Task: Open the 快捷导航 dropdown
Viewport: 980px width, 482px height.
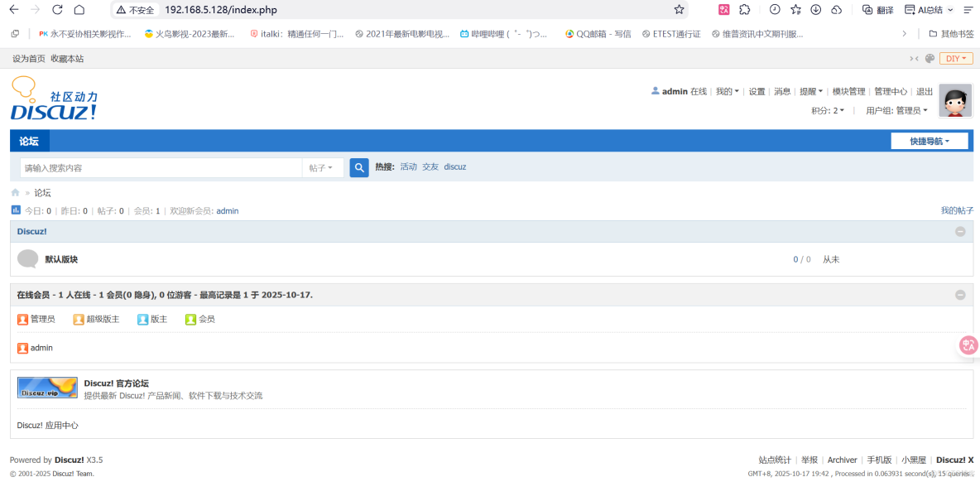Action: (928, 140)
